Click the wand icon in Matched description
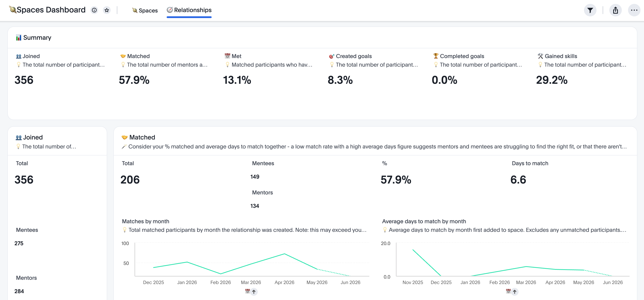 pyautogui.click(x=124, y=147)
